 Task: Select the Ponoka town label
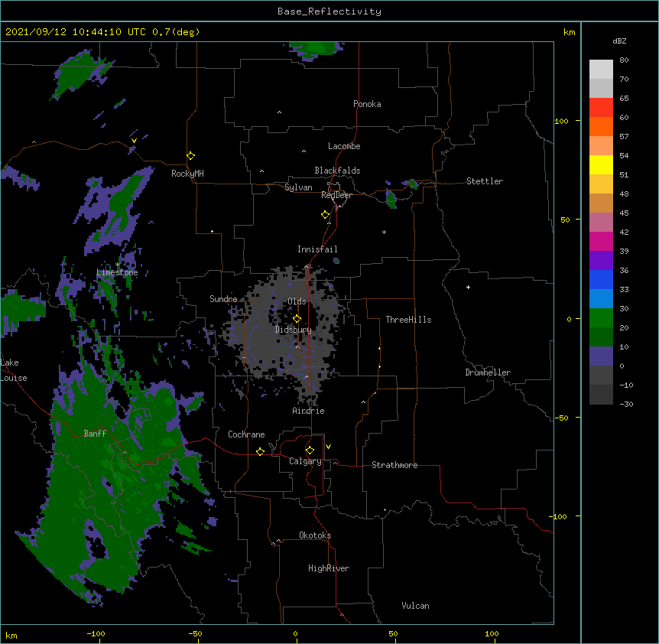pyautogui.click(x=367, y=104)
